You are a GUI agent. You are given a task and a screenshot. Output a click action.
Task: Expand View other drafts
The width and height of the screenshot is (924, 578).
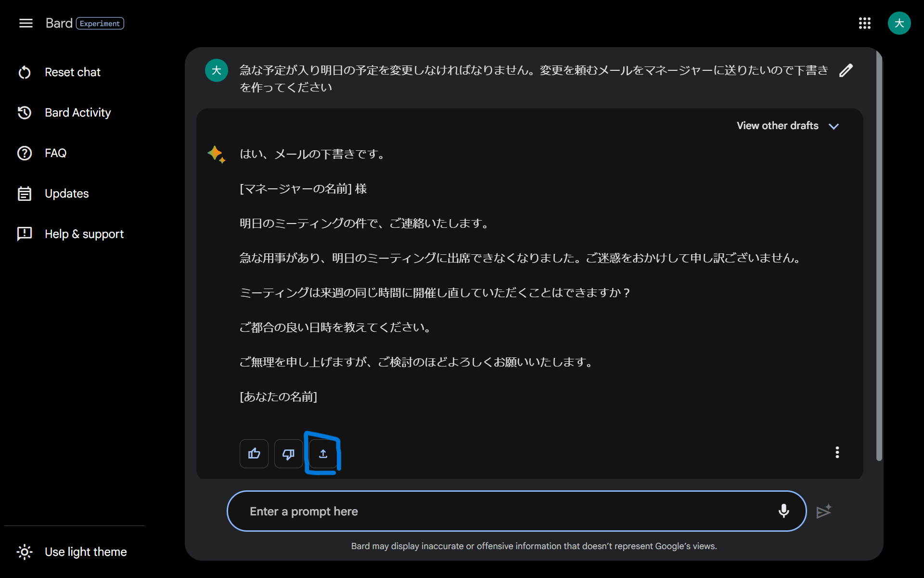click(788, 126)
